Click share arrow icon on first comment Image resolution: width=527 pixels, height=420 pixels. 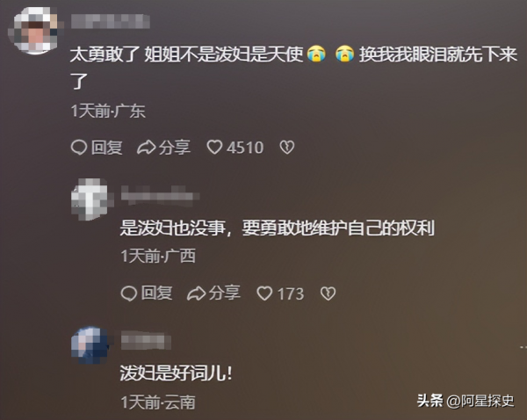click(146, 148)
